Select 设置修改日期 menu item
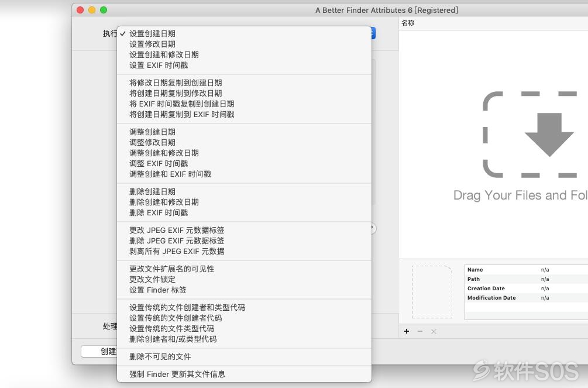Screen dimensions: 588x388 click(244, 44)
